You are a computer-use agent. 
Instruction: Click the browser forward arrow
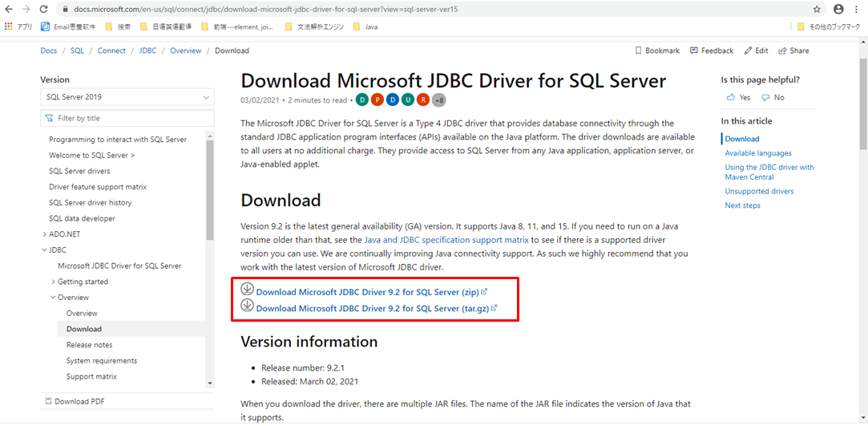click(x=26, y=10)
